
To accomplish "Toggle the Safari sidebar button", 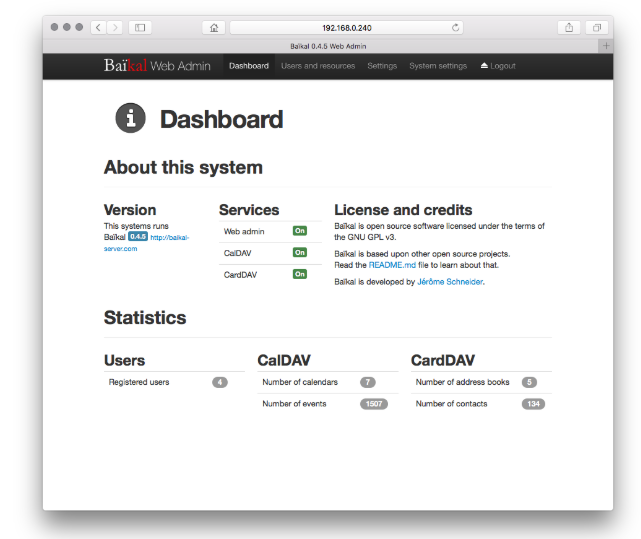I will pyautogui.click(x=140, y=28).
